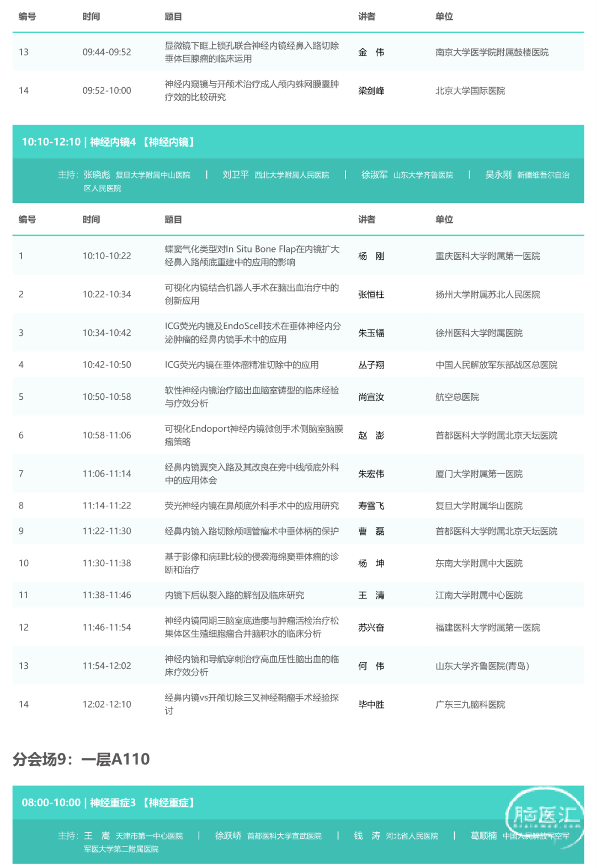Click time cell 11:46-11:54
Screen dimensions: 596x868
pyautogui.click(x=107, y=628)
